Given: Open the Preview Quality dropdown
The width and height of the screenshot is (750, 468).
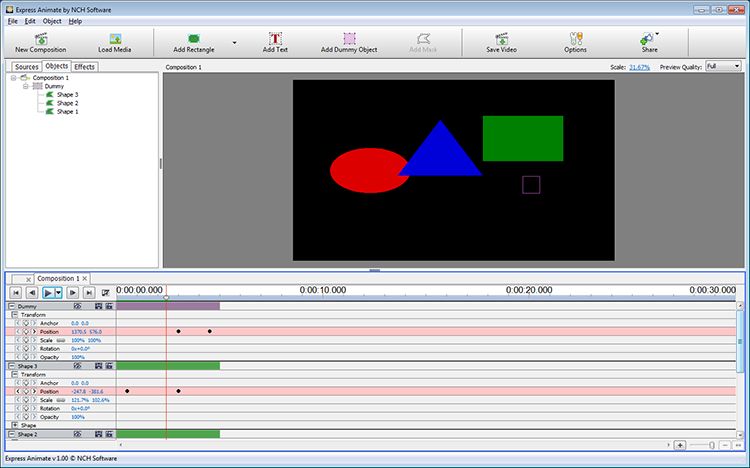Looking at the screenshot, I should [723, 66].
